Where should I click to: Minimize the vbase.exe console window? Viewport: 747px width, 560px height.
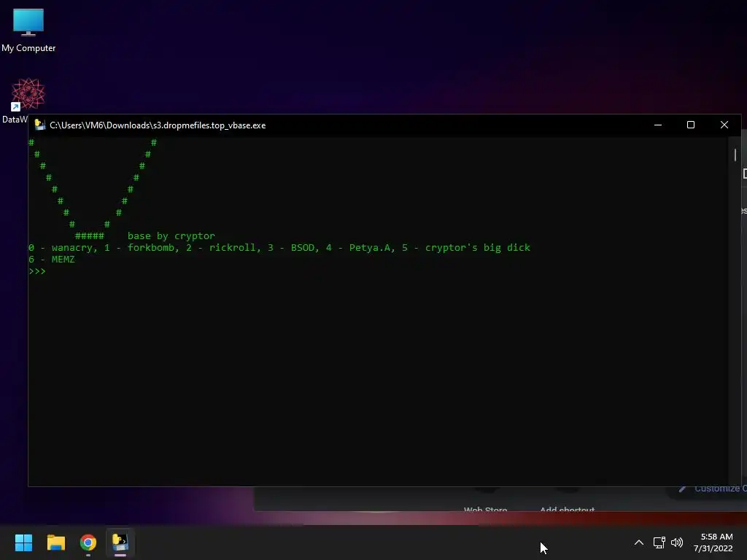(658, 125)
